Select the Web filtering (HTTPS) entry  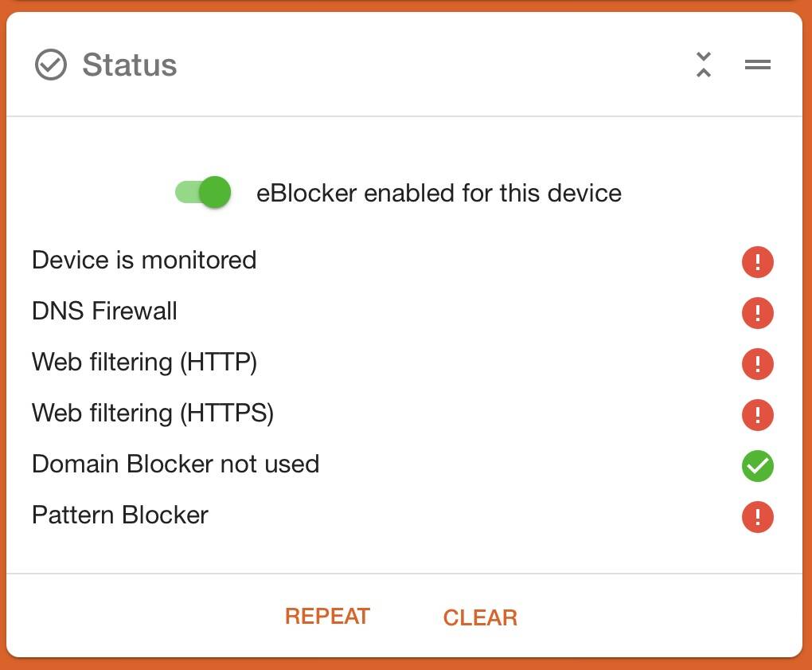click(x=153, y=413)
